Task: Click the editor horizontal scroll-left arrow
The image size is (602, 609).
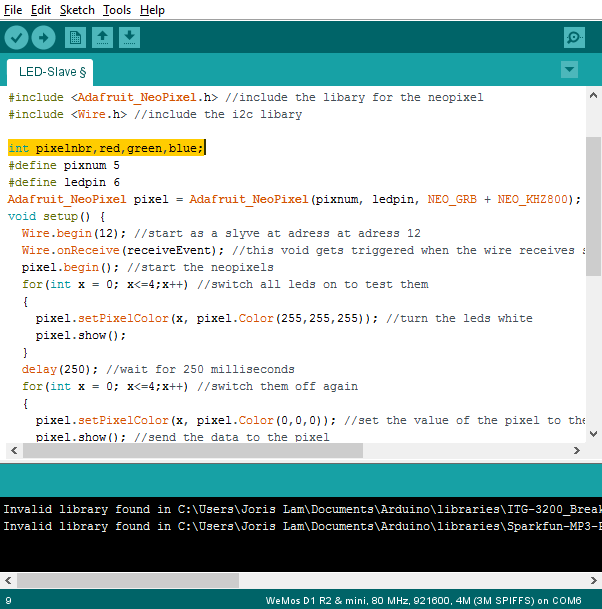Action: 14,451
